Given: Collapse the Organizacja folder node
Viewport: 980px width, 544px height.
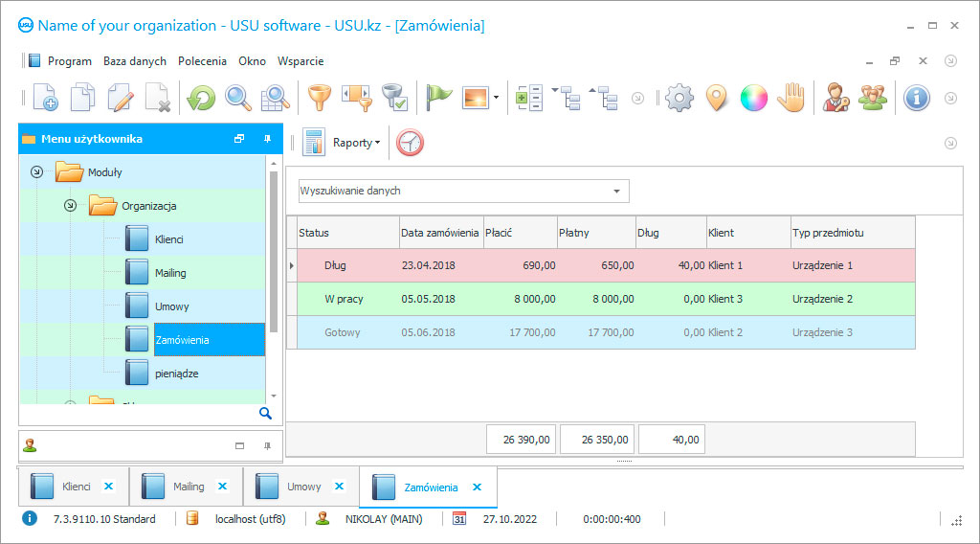Looking at the screenshot, I should tap(70, 206).
